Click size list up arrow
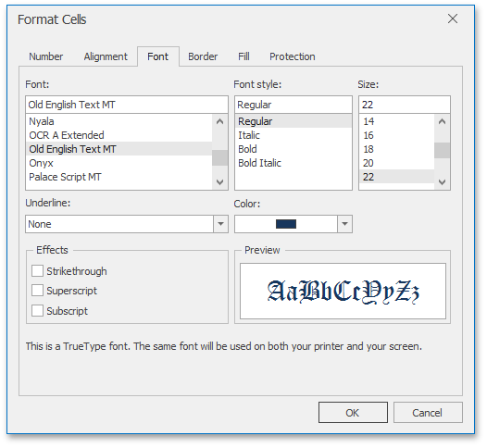This screenshot has width=487, height=448. point(442,121)
